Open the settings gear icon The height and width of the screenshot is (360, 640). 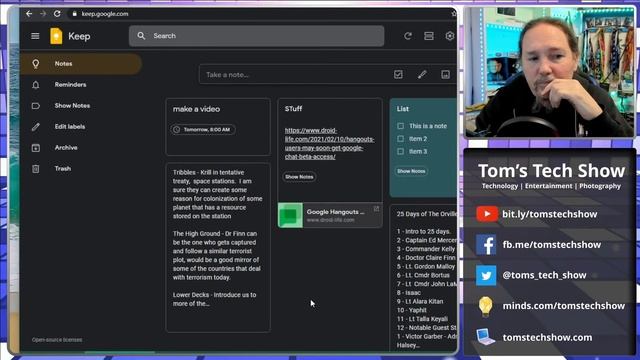(x=450, y=36)
